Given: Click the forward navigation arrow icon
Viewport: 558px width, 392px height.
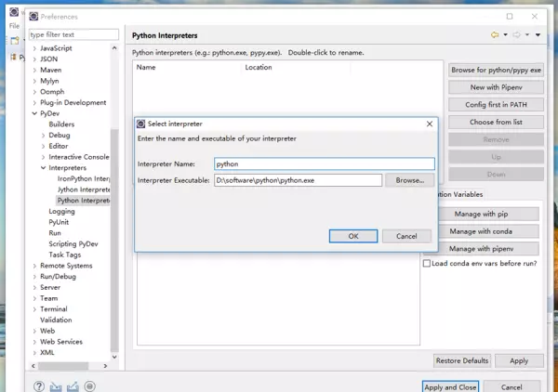Looking at the screenshot, I should 517,34.
